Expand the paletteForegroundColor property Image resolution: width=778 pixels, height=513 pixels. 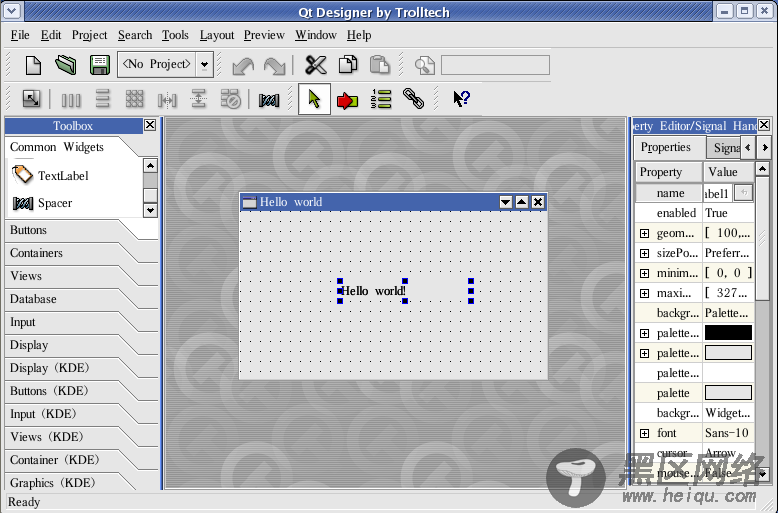coord(644,333)
